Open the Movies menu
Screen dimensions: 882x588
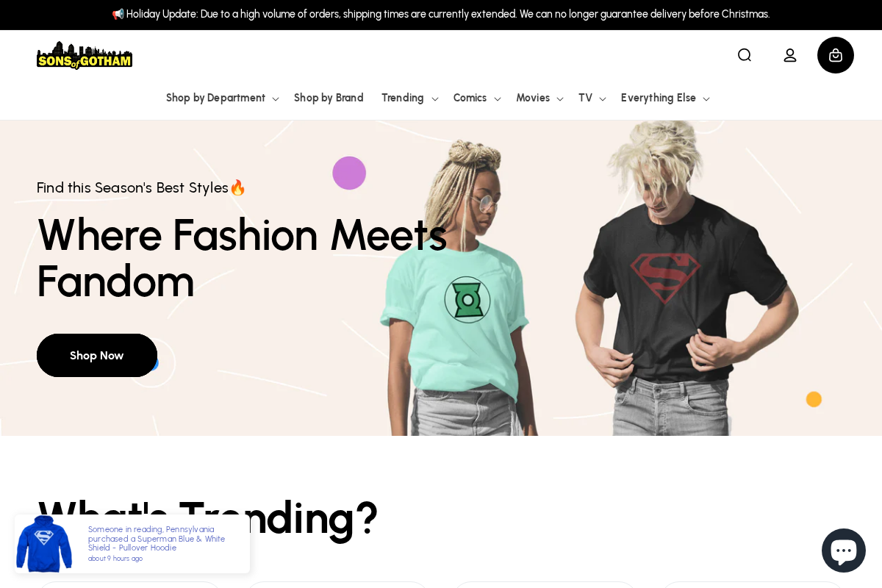tap(539, 98)
